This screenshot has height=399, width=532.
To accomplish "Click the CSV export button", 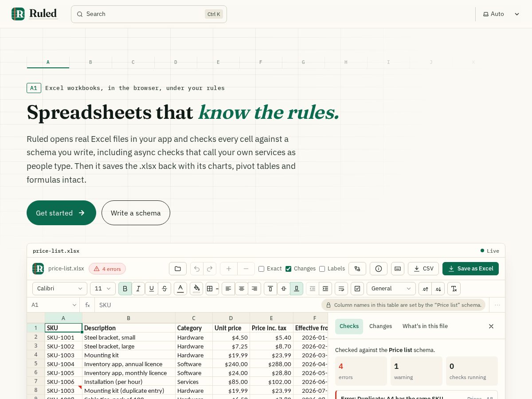I will pos(423,269).
